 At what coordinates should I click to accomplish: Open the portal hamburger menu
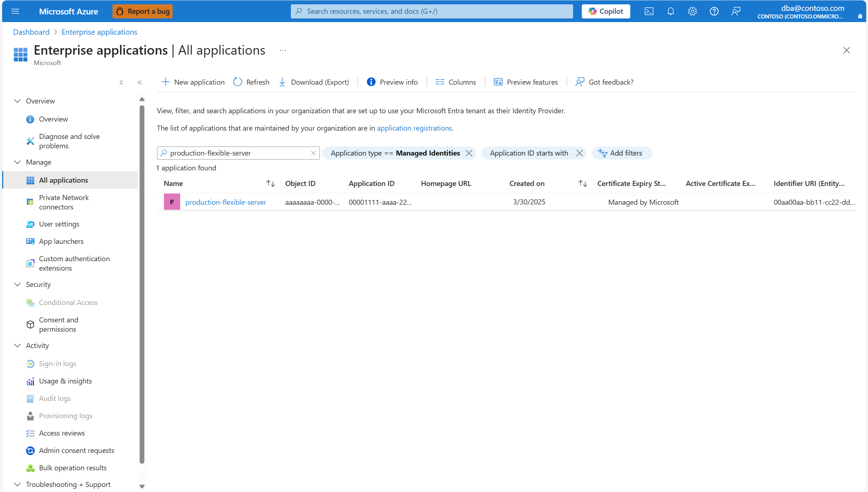pos(15,11)
